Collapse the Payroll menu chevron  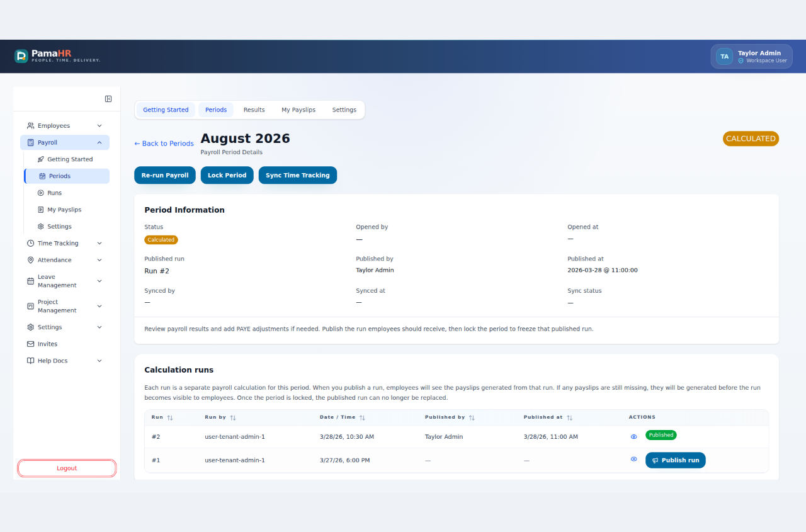coord(99,143)
